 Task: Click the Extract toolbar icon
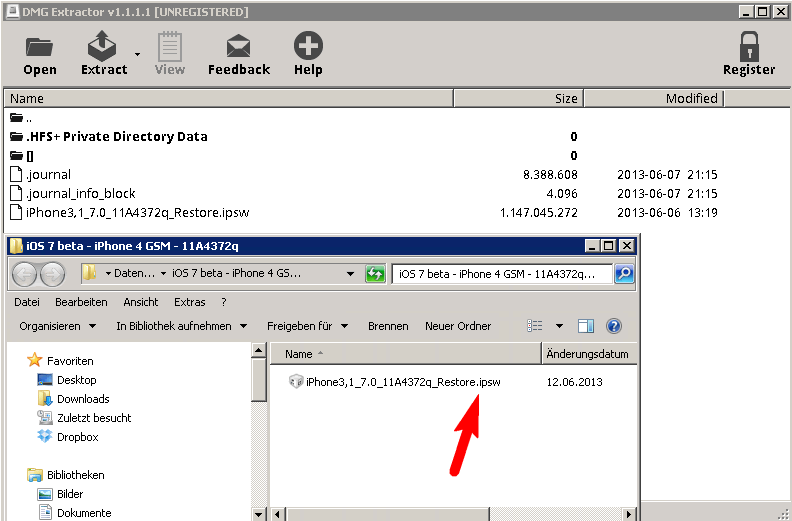pos(102,46)
